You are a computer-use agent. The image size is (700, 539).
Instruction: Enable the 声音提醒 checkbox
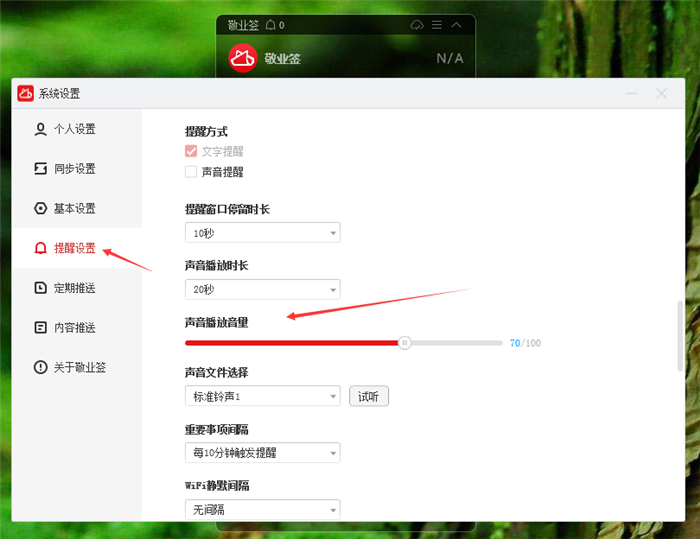click(x=191, y=172)
